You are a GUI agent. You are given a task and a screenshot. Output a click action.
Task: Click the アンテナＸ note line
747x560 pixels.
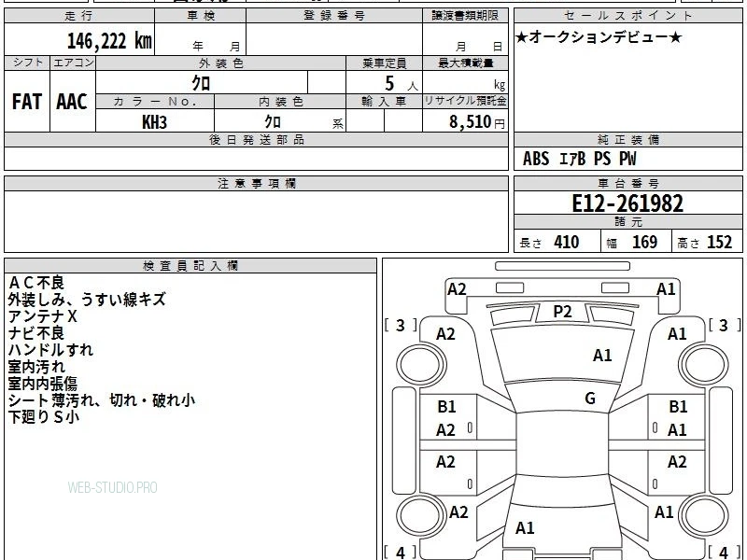pyautogui.click(x=42, y=316)
